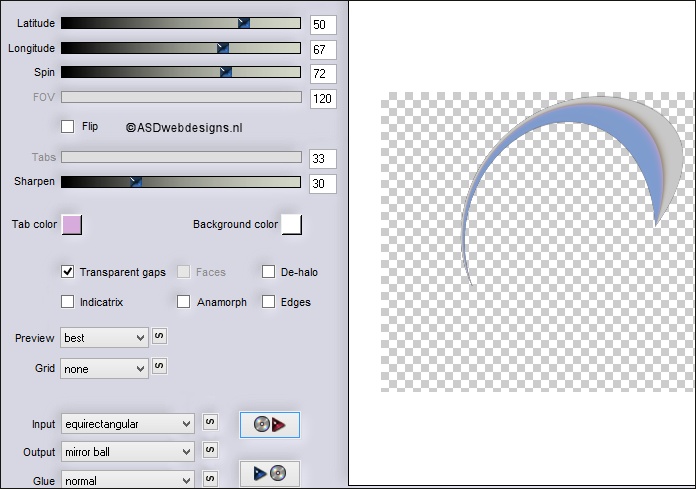This screenshot has width=696, height=489.
Task: Click the disabled FOV slider track
Action: 181,97
